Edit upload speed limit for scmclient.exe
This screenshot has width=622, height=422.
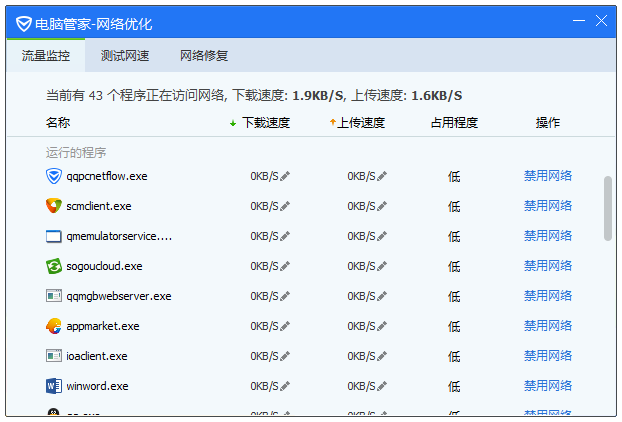tap(382, 206)
